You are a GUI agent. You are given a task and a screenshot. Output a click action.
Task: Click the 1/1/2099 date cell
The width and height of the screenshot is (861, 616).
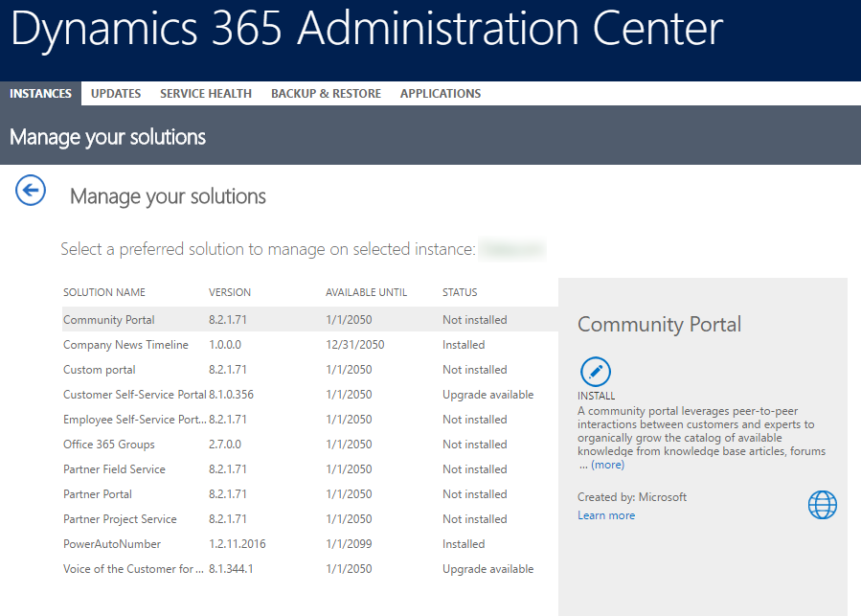(x=349, y=544)
